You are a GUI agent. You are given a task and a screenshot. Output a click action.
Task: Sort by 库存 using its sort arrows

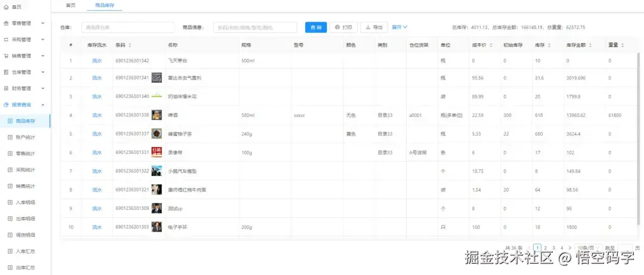550,45
